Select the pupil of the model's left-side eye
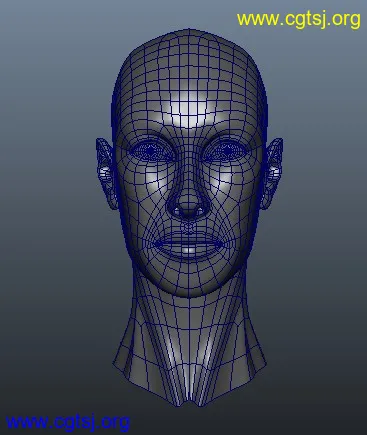This screenshot has width=367, height=435. click(x=151, y=151)
